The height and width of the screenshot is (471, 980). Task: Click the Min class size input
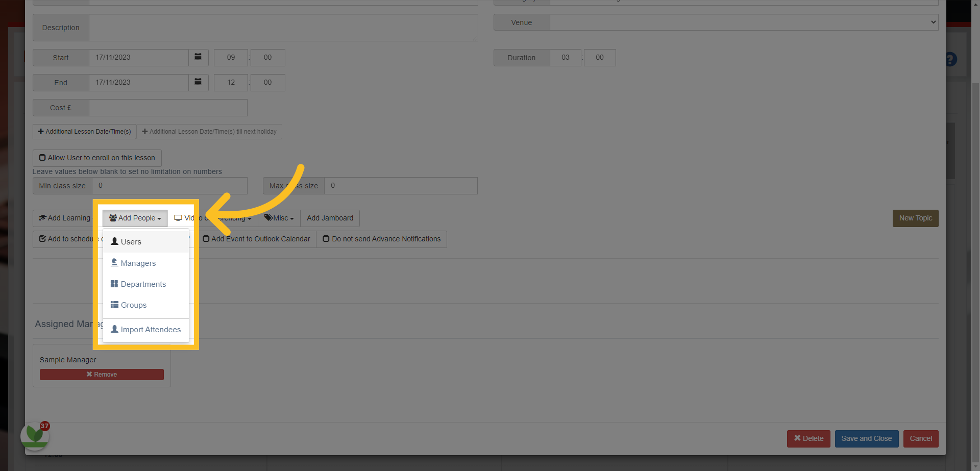[169, 186]
